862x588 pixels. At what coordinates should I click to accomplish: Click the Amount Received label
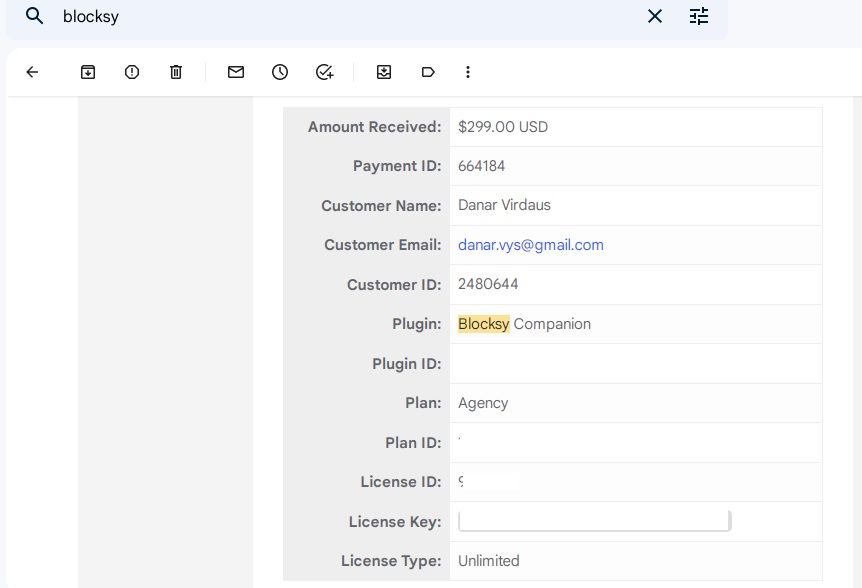[374, 127]
